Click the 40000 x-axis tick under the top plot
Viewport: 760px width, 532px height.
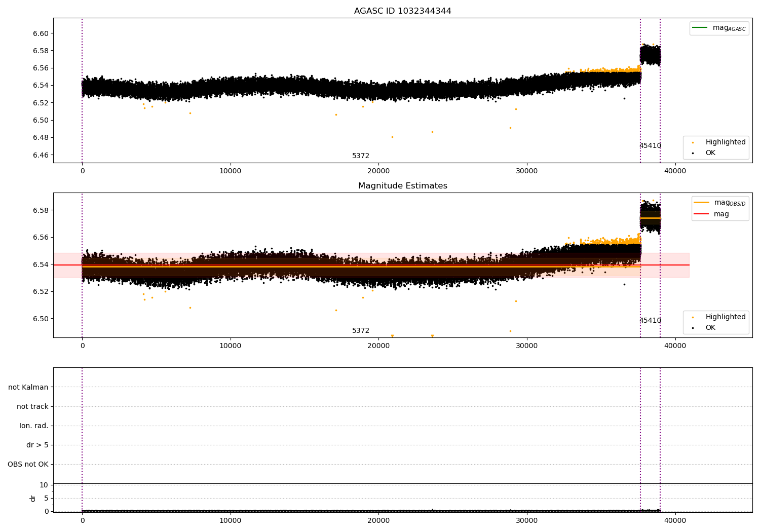(x=675, y=171)
